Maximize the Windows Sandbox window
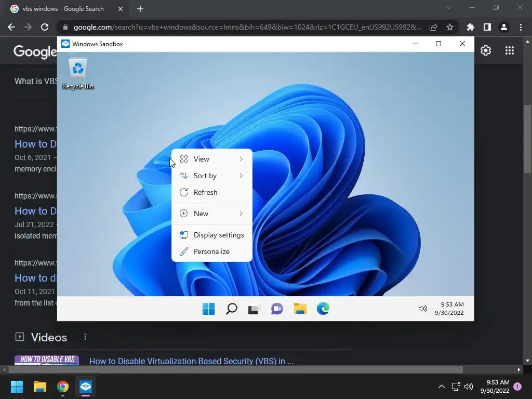The image size is (532, 399). [438, 44]
